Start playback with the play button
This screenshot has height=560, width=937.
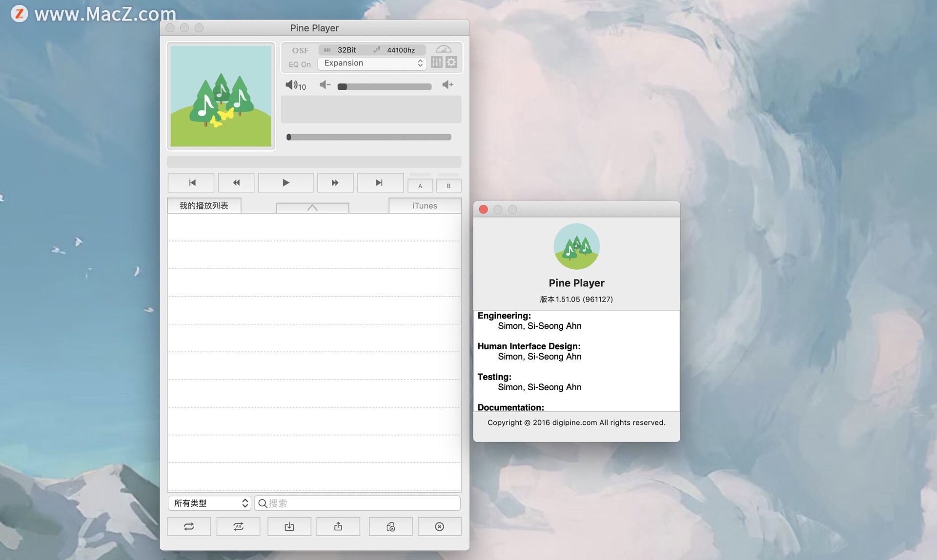[x=285, y=182]
